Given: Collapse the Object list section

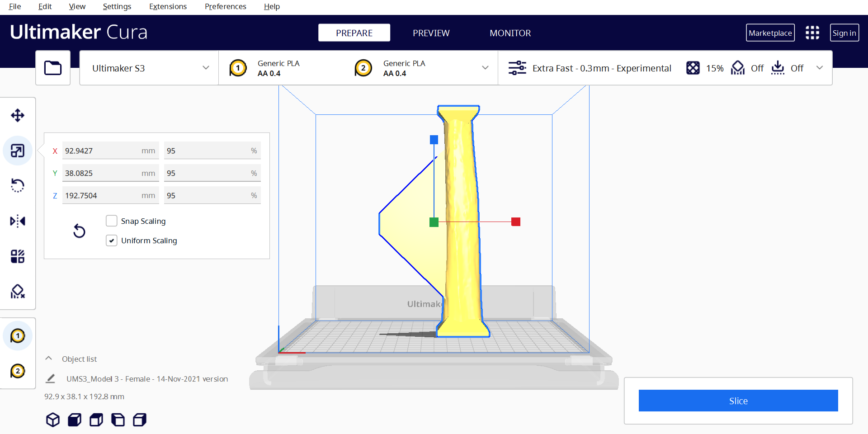Looking at the screenshot, I should point(49,359).
